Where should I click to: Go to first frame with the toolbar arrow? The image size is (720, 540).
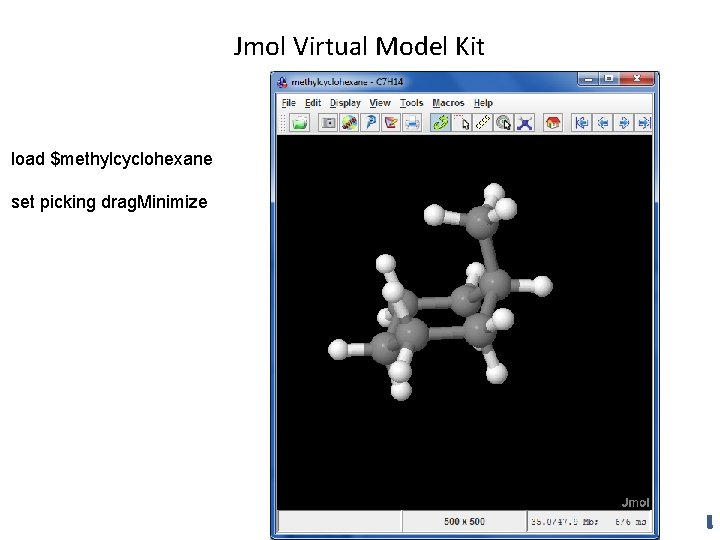[581, 123]
